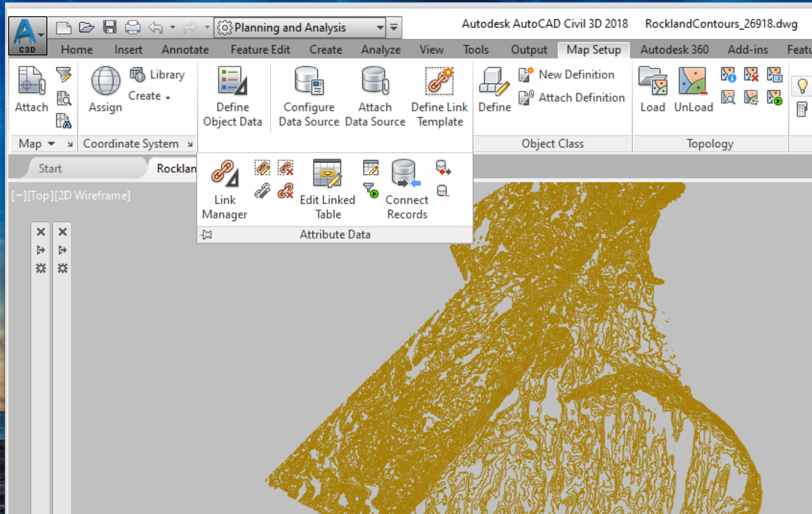Click the Library button

pos(157,75)
